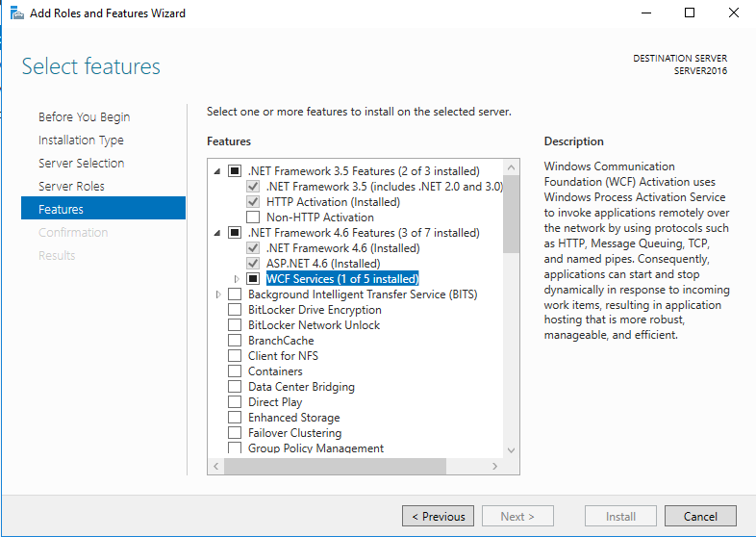Tick the Failover Clustering checkbox
The image size is (756, 537).
[235, 433]
